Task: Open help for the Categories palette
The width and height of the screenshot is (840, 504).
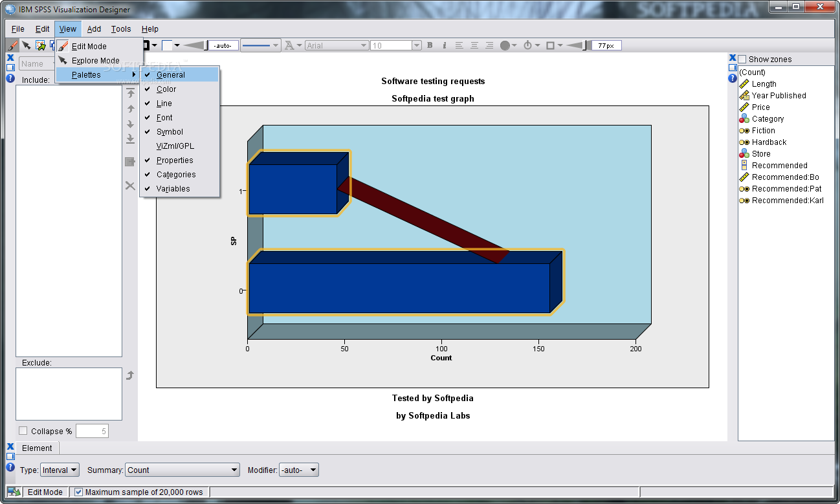Action: coord(10,78)
